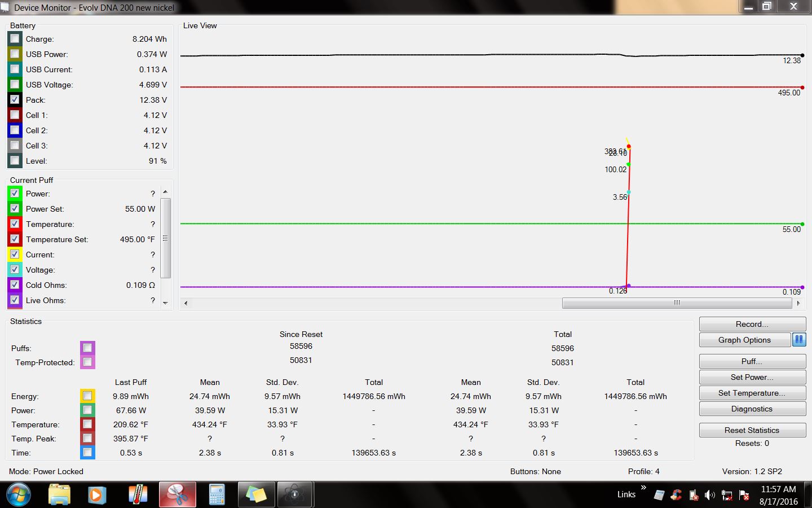
Task: Open Snipping Tool from the taskbar
Action: [x=178, y=495]
